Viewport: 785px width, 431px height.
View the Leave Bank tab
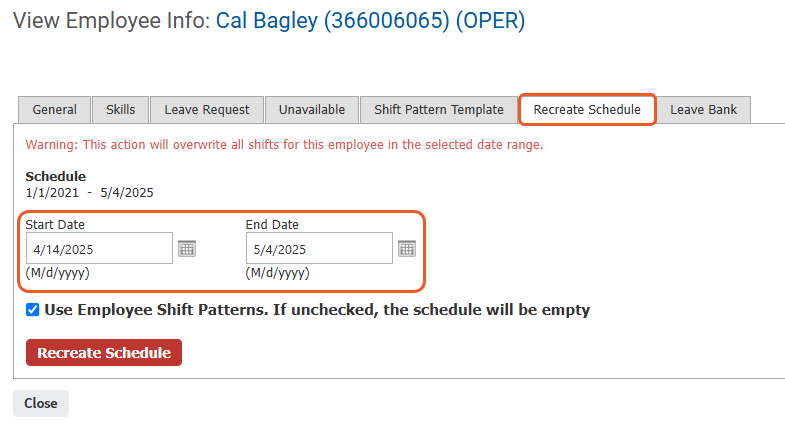point(703,110)
